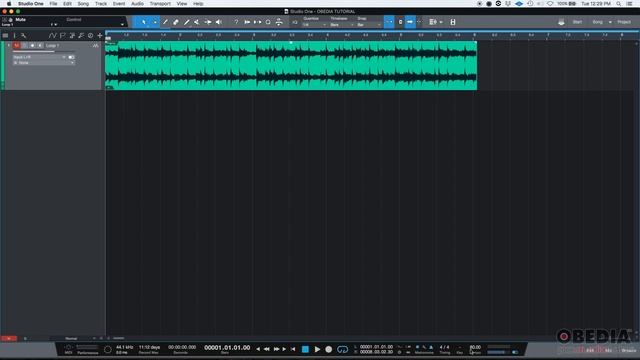
Task: Toggle stereo channel mode on Loop 1
Action: [x=71, y=57]
